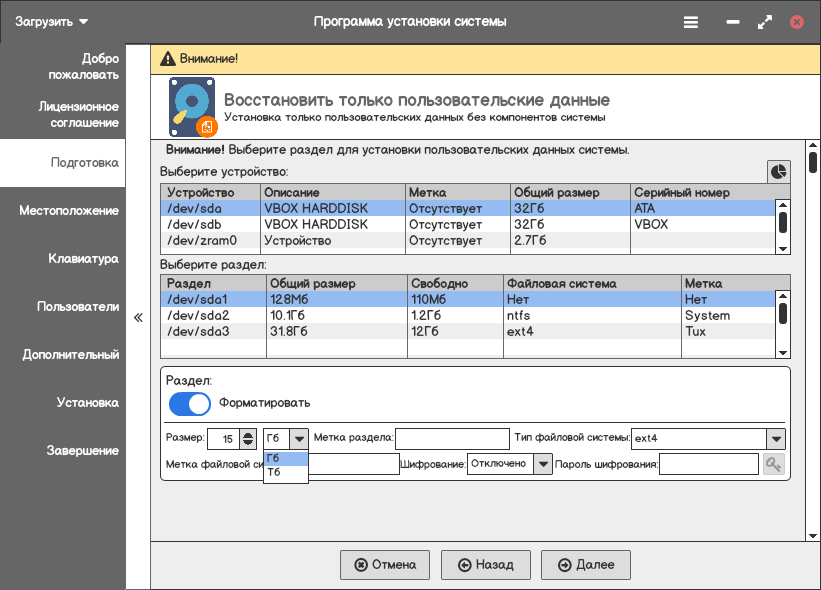Go back with the Назад button

(485, 565)
